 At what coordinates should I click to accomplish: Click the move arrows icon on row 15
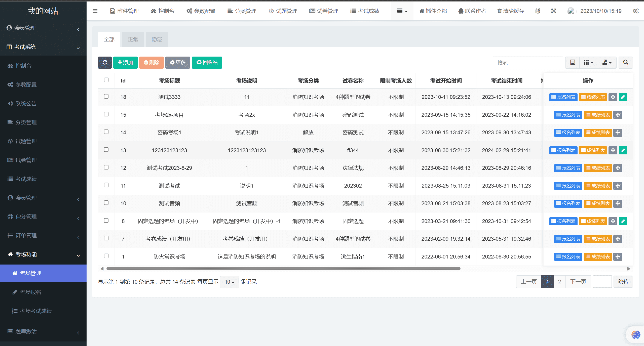pyautogui.click(x=618, y=115)
